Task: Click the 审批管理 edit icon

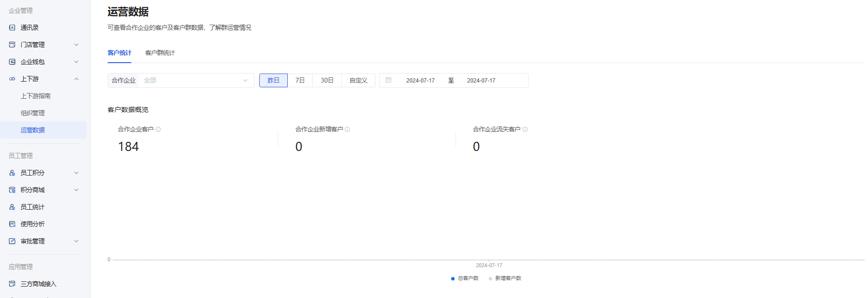Action: coord(12,241)
